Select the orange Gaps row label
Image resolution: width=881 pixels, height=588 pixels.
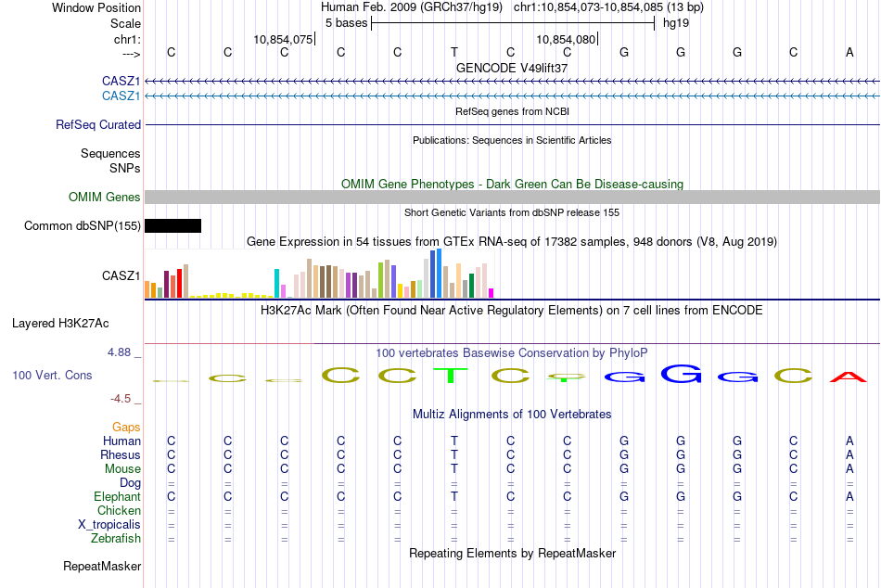[x=126, y=428]
